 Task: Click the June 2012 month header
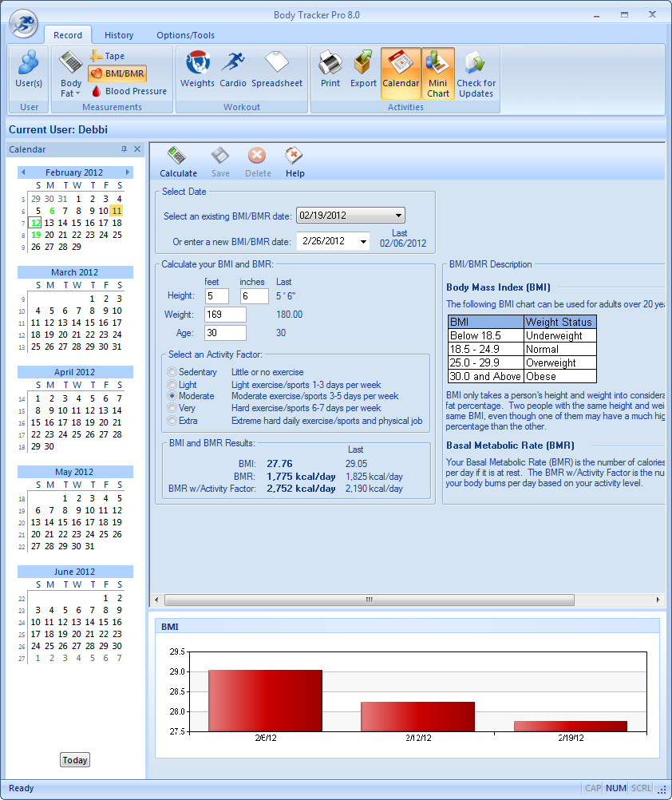74,572
